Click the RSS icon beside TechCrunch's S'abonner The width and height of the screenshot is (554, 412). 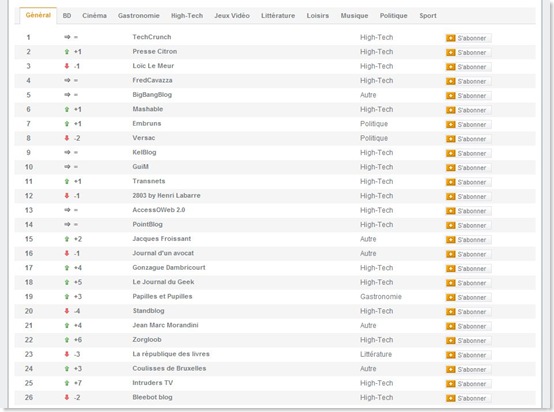(450, 38)
